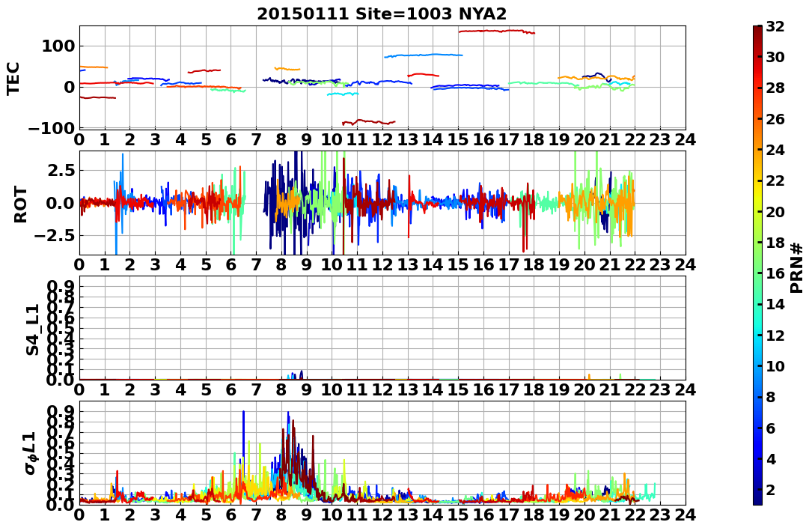Click the colorbar tick label 12

[775, 336]
